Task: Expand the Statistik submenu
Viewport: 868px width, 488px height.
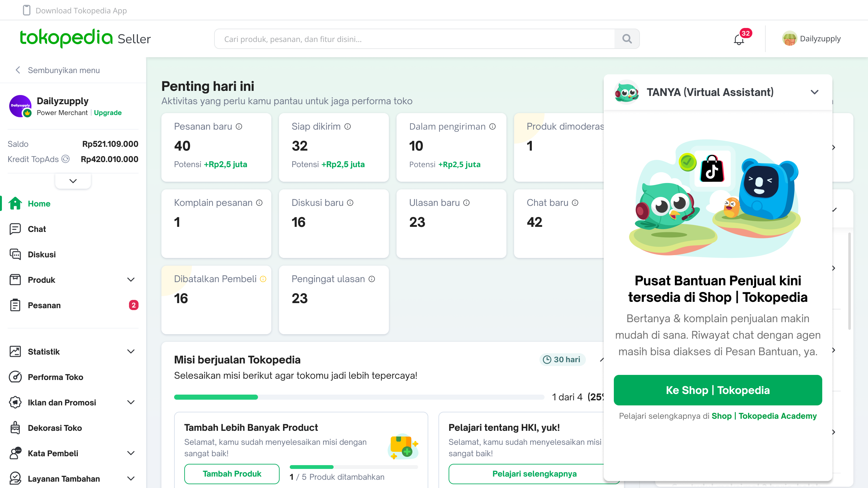Action: [x=131, y=351]
